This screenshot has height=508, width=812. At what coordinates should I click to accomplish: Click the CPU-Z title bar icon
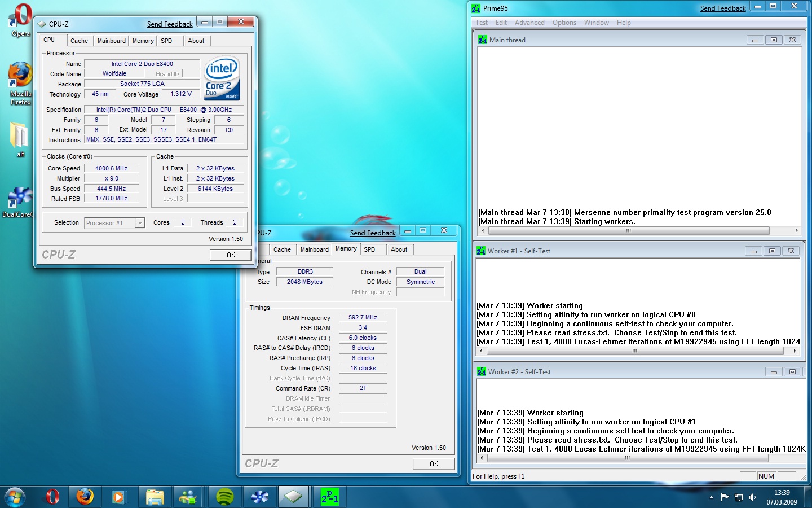pyautogui.click(x=42, y=24)
